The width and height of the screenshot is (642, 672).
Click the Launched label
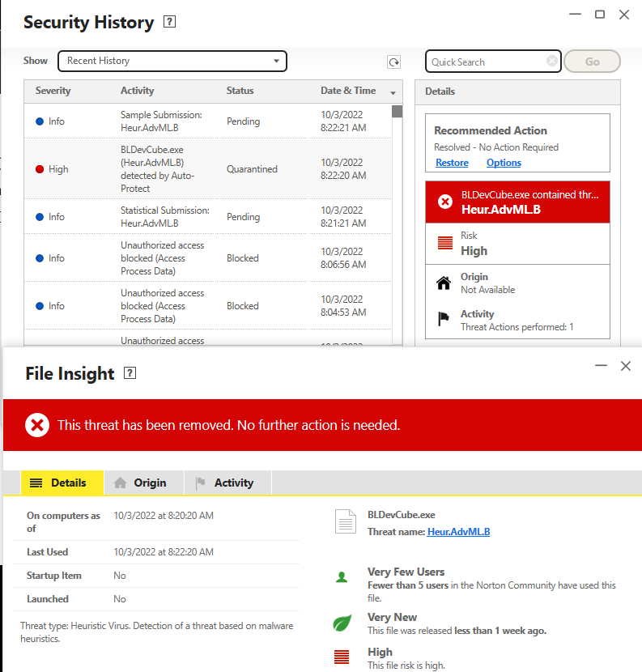point(48,599)
